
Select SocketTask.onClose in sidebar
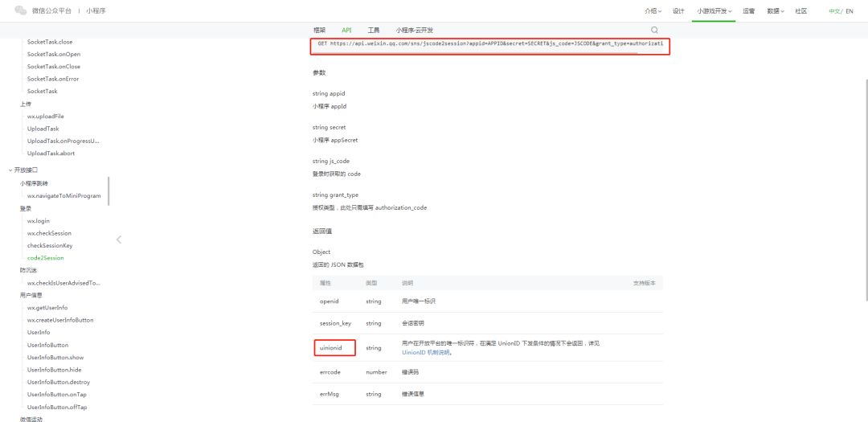pyautogui.click(x=54, y=67)
